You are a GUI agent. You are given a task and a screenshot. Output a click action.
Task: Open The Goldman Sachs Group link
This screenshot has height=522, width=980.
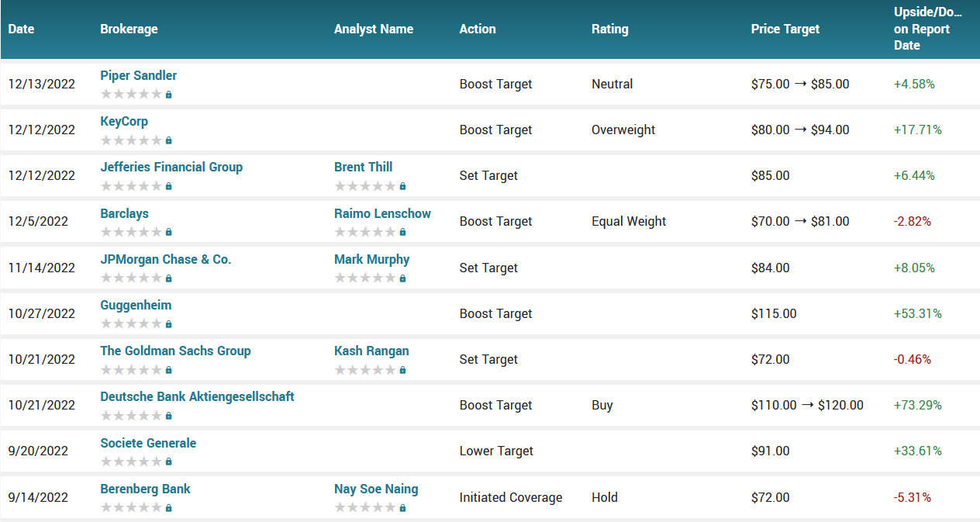click(175, 351)
